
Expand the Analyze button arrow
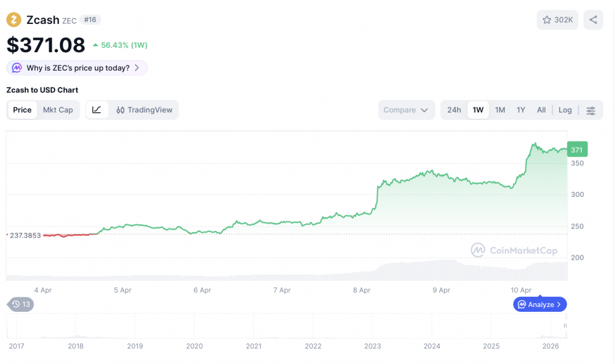(559, 305)
